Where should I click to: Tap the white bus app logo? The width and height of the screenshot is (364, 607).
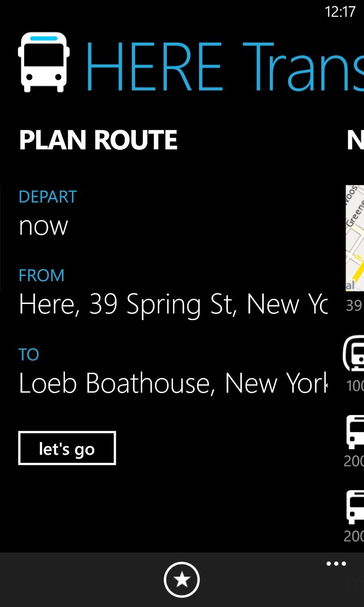[x=44, y=62]
